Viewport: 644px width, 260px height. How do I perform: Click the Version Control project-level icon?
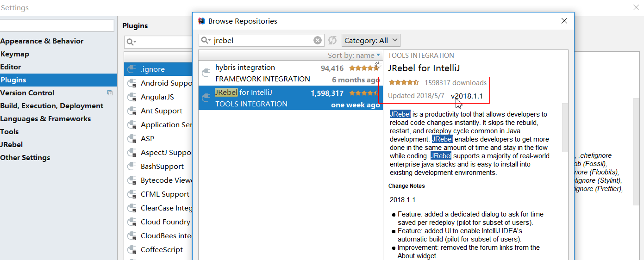pyautogui.click(x=110, y=93)
